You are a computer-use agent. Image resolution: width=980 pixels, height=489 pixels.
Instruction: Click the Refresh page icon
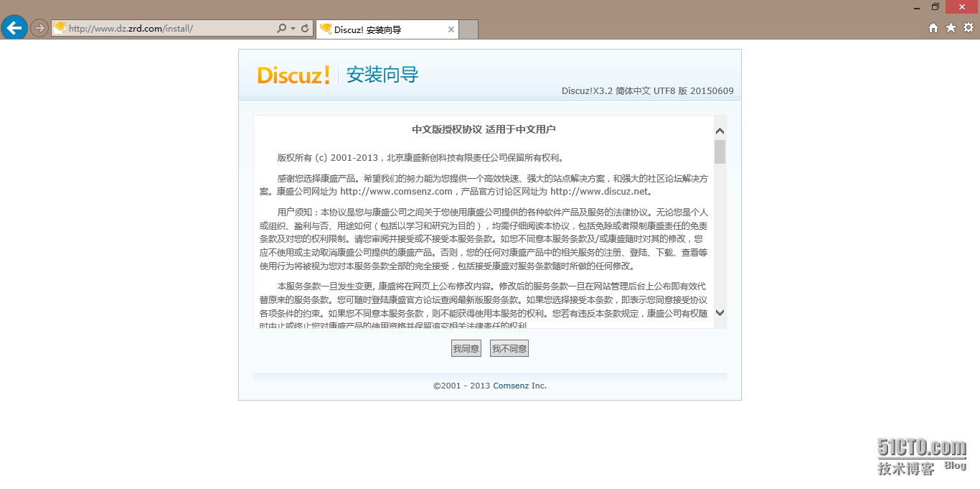305,29
